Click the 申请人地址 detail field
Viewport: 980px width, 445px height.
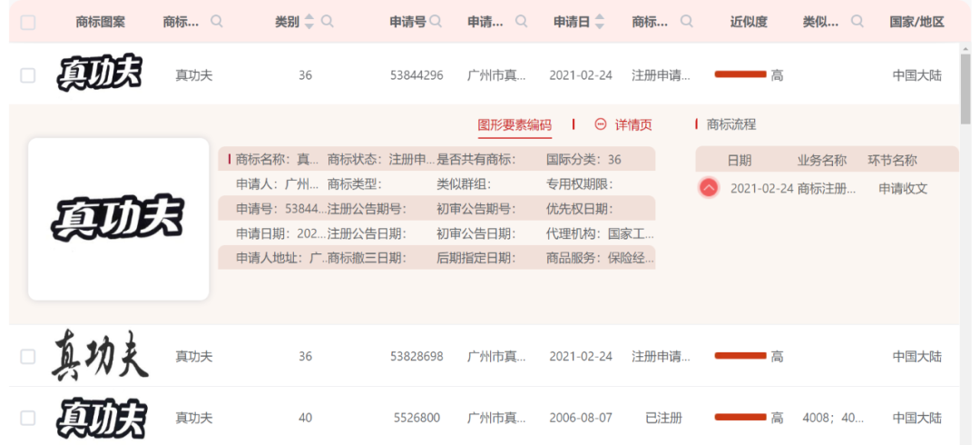[281, 258]
